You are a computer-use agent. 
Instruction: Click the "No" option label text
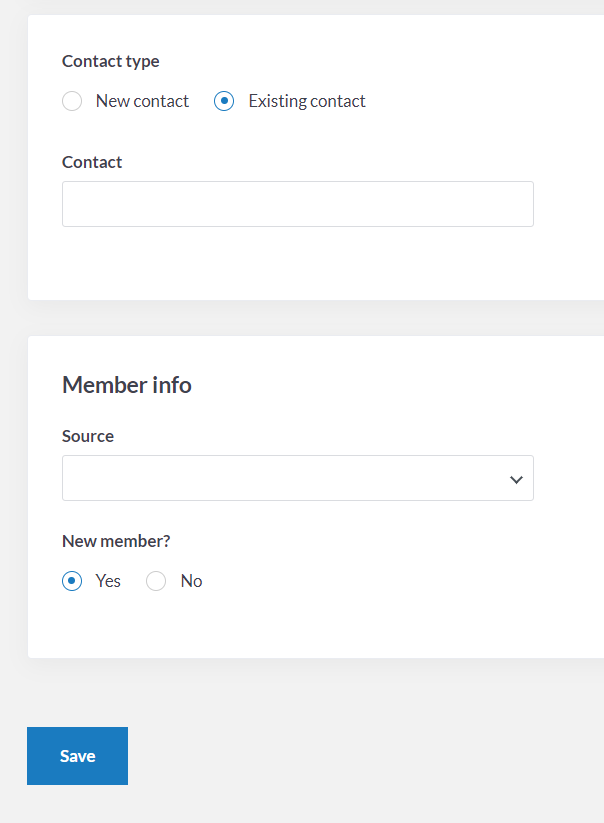pyautogui.click(x=192, y=581)
